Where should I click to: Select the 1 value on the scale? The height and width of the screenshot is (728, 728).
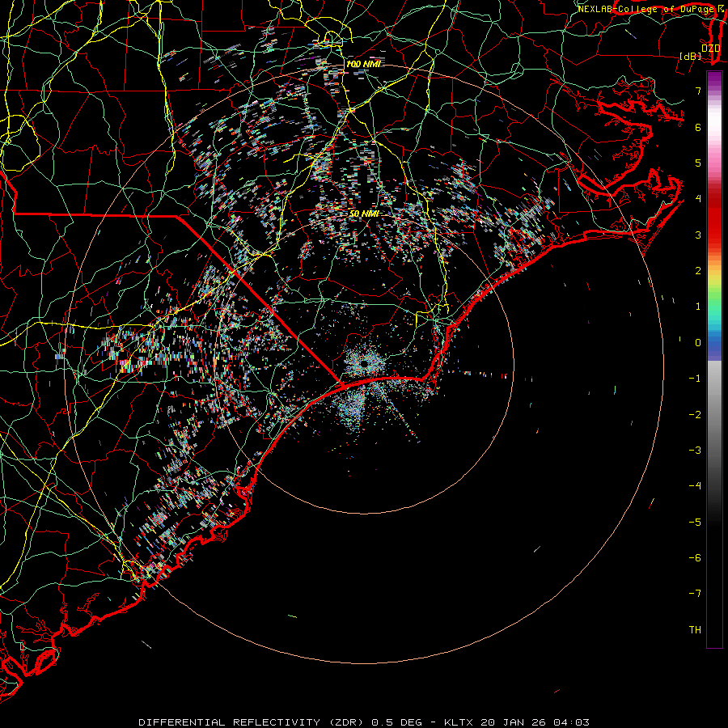coord(698,307)
